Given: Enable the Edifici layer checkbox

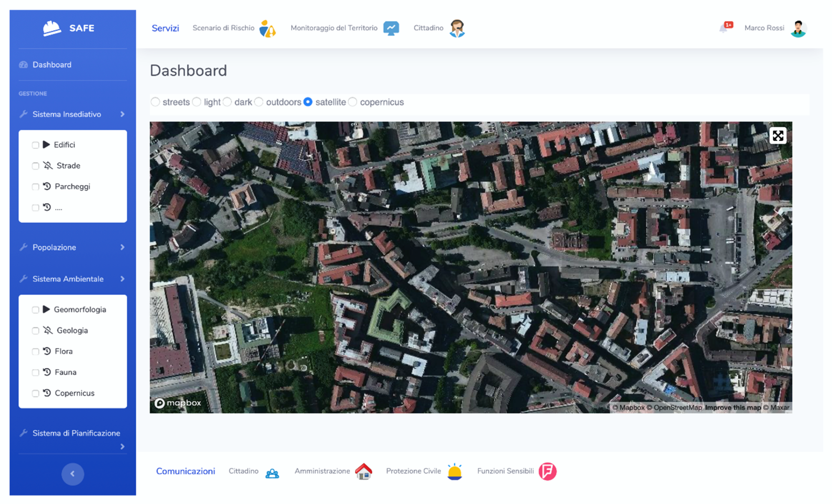Looking at the screenshot, I should pos(36,145).
